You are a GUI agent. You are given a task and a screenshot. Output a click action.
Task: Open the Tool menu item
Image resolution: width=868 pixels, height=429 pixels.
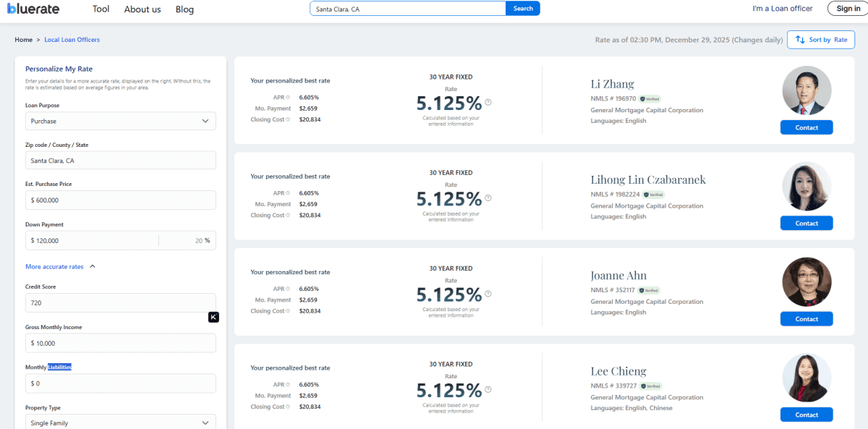coord(101,9)
